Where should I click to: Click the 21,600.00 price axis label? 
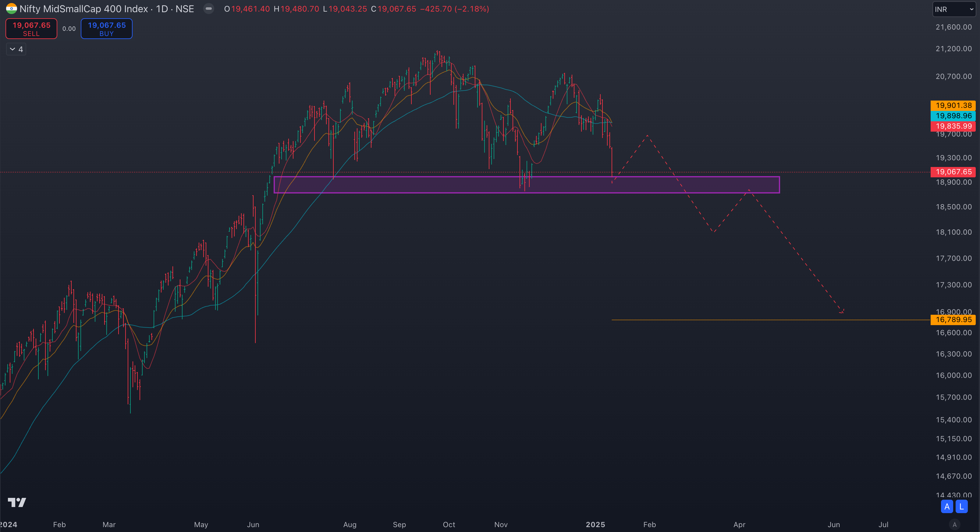953,27
